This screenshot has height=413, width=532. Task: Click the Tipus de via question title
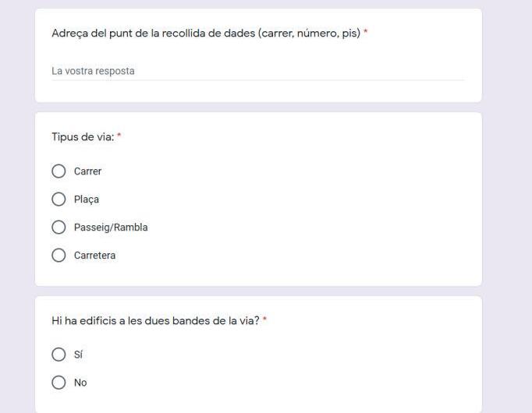(x=82, y=137)
